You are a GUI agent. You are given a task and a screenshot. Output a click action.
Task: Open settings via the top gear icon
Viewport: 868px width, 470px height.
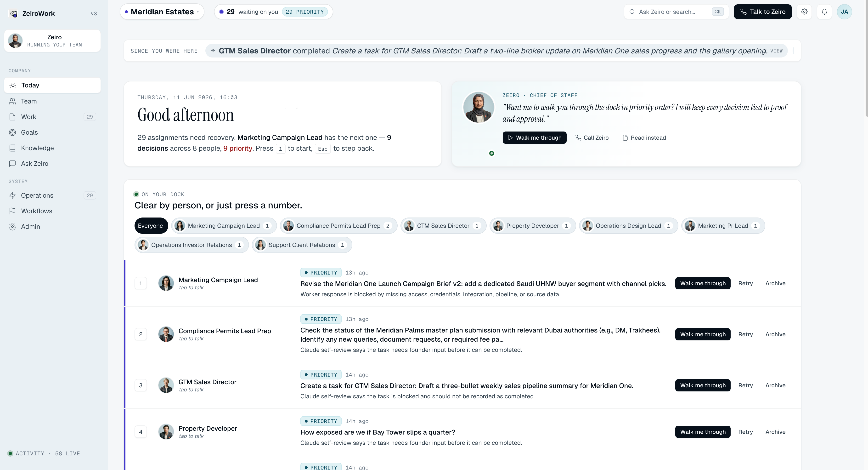(804, 12)
